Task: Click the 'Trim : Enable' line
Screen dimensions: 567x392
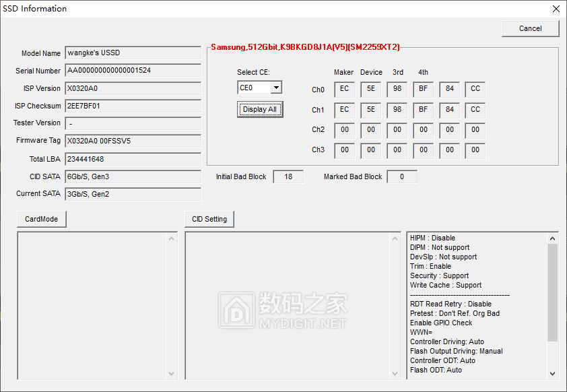Action: pos(430,266)
